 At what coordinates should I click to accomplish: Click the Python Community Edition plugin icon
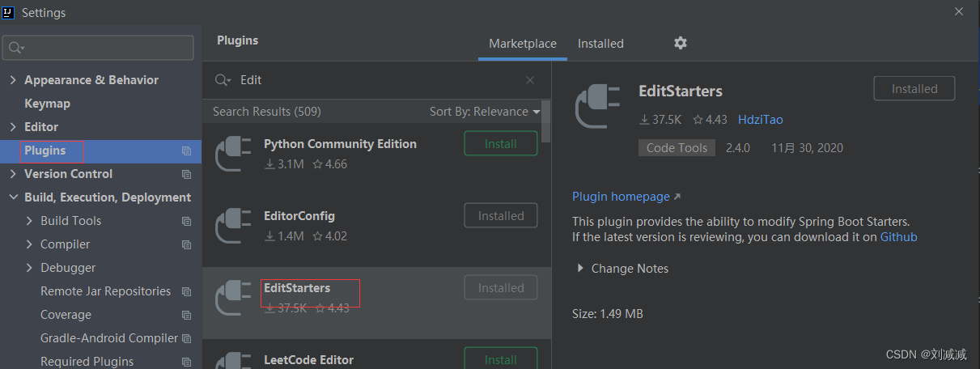click(x=233, y=154)
